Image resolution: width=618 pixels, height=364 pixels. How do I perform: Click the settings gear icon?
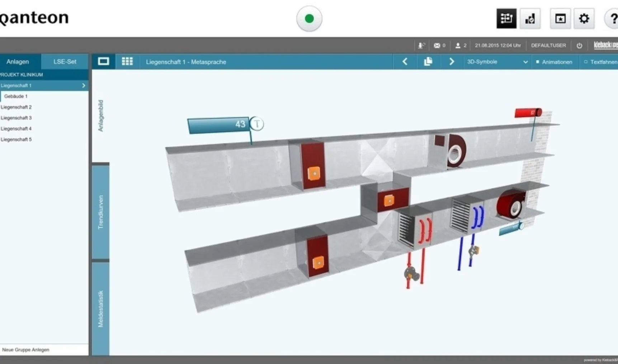(584, 19)
